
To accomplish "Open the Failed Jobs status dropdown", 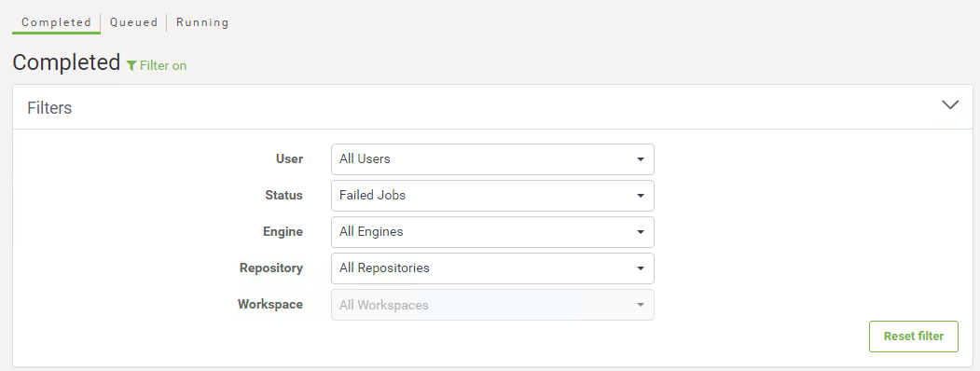I will (492, 196).
